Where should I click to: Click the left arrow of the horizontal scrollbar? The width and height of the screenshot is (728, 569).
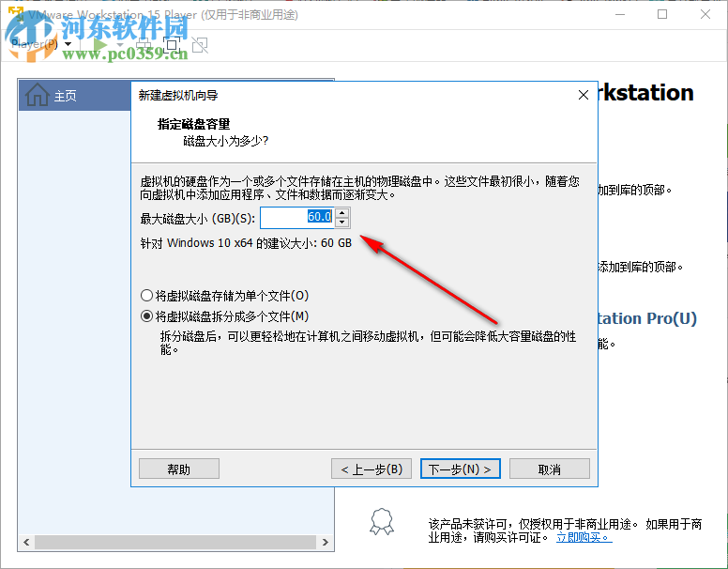tap(26, 542)
